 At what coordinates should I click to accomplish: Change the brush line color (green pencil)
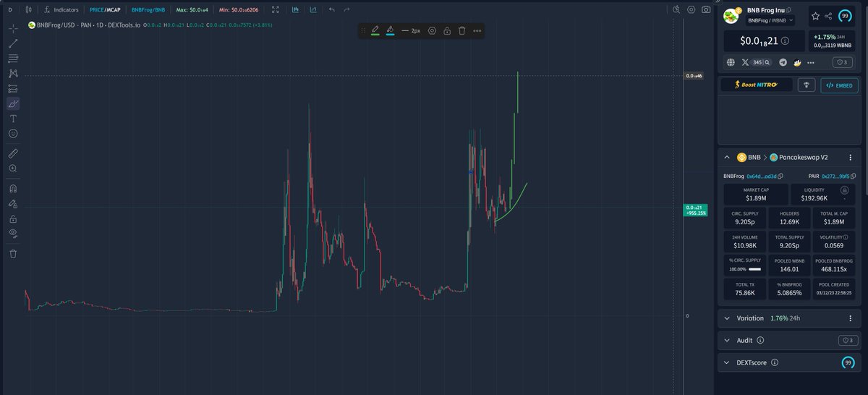click(x=375, y=31)
